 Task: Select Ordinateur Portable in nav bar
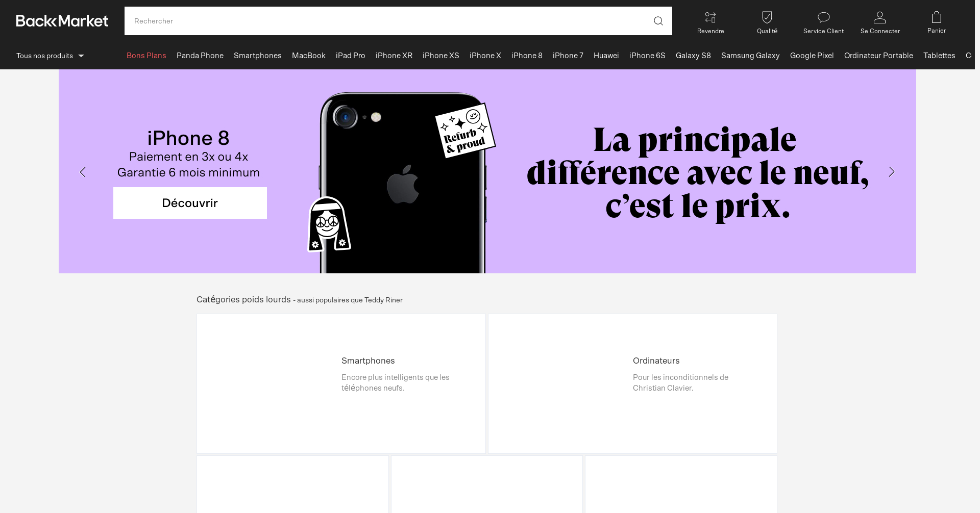(x=878, y=56)
